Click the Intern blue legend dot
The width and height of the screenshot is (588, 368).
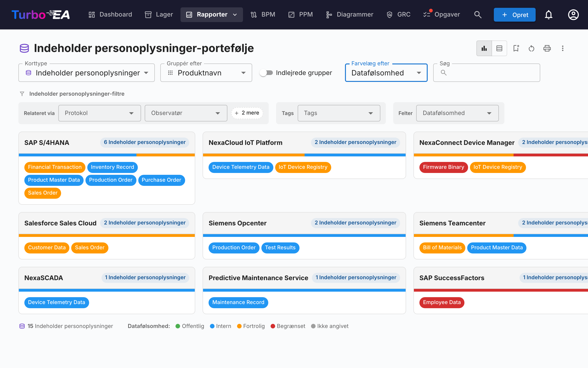click(x=212, y=326)
